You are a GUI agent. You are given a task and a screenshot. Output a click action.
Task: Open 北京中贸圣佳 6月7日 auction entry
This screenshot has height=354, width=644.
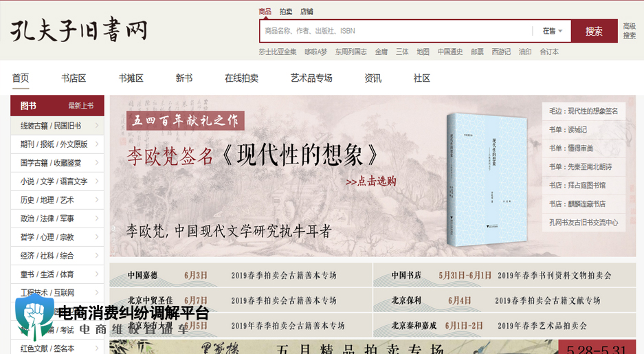coord(241,300)
